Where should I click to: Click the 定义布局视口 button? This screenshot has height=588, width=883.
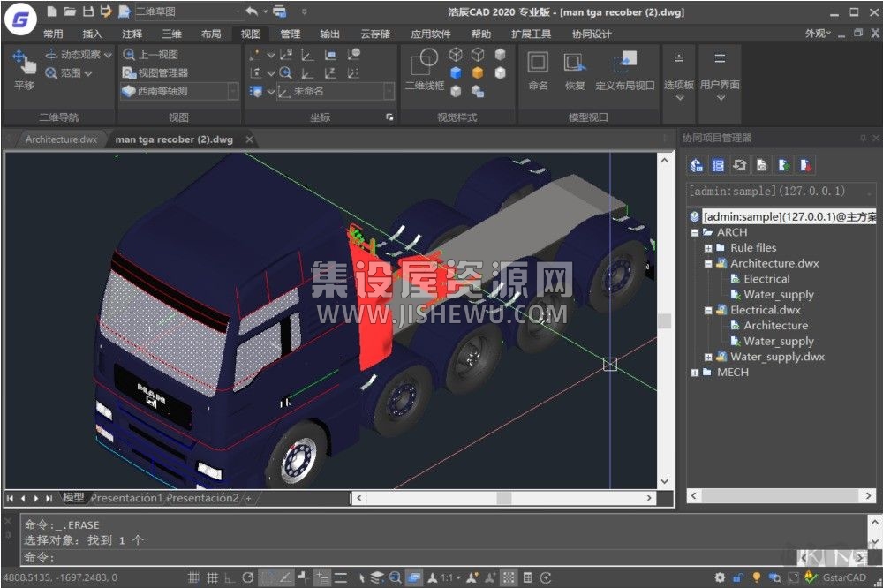(625, 70)
